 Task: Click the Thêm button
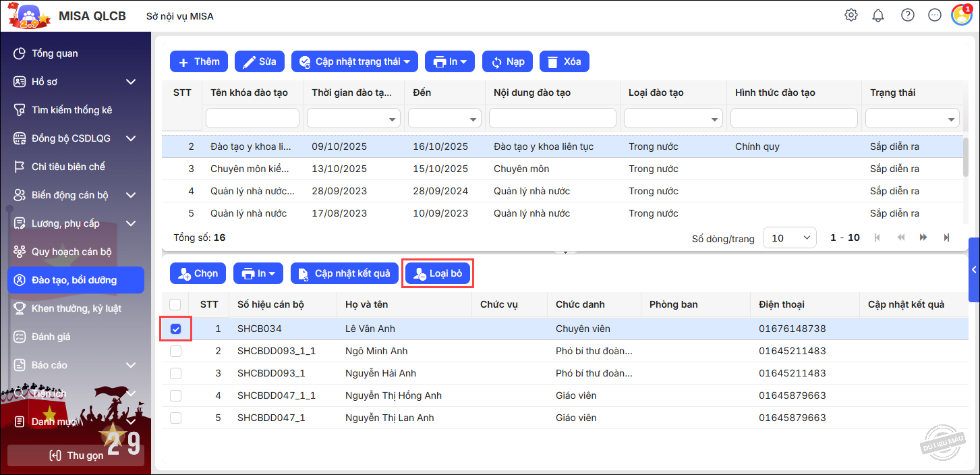[199, 61]
